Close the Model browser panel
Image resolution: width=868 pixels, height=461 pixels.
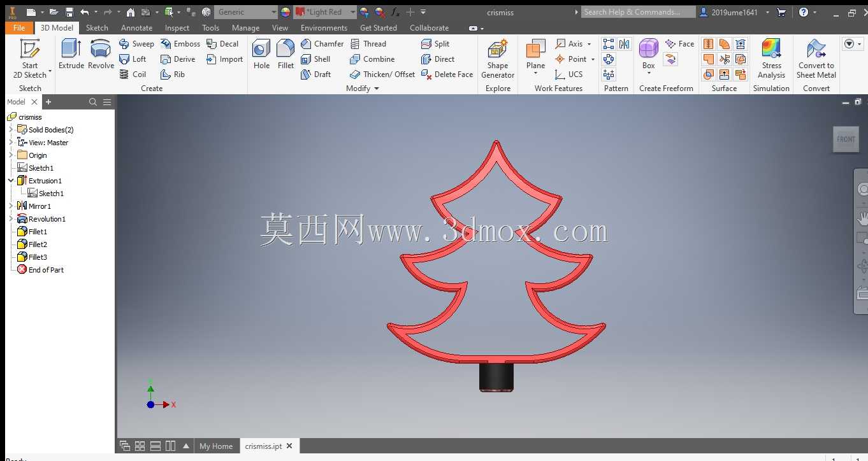click(x=34, y=102)
